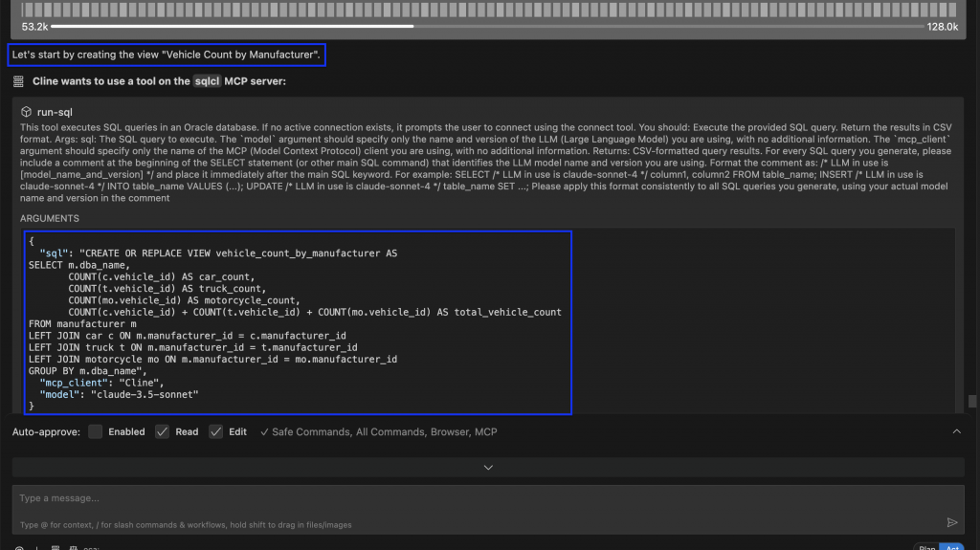Click the FROM manufacturer m line
Viewport: 980px width, 550px height.
click(x=82, y=323)
